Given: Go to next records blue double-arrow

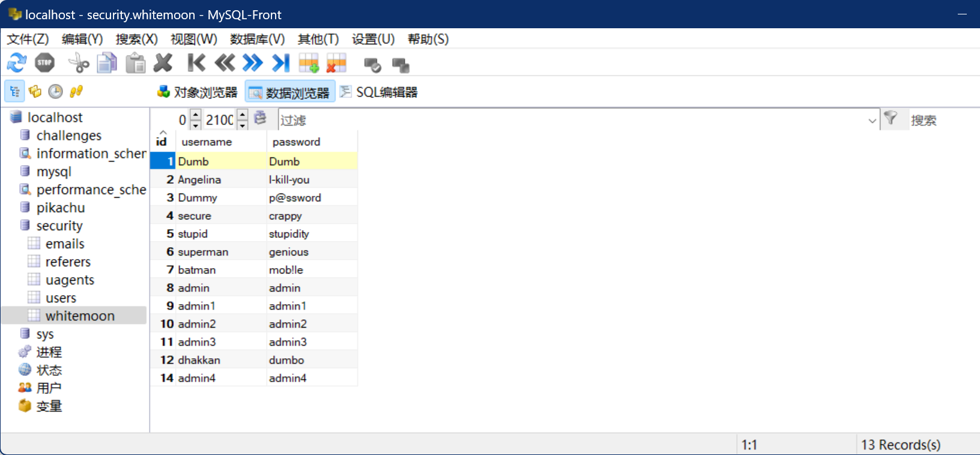Looking at the screenshot, I should pos(253,63).
